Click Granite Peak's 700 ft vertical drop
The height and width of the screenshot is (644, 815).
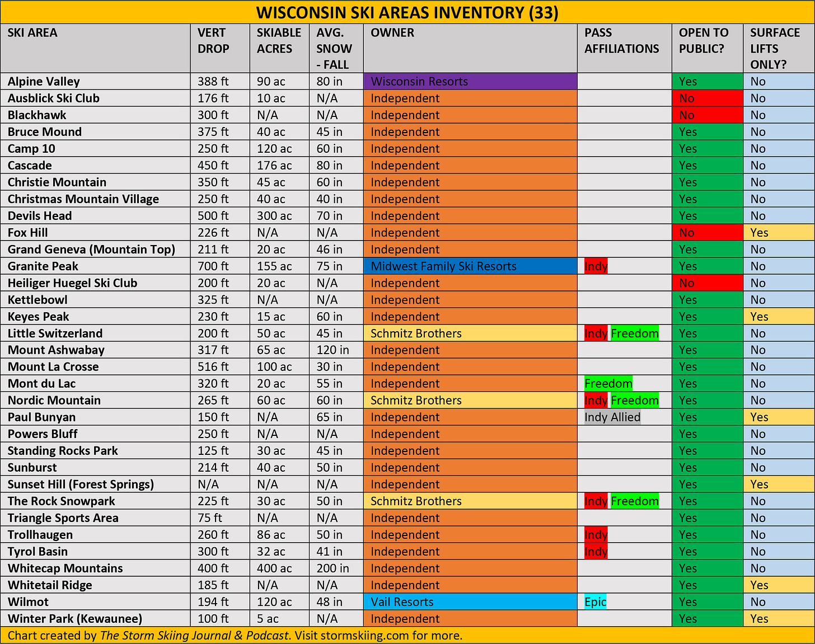[213, 266]
